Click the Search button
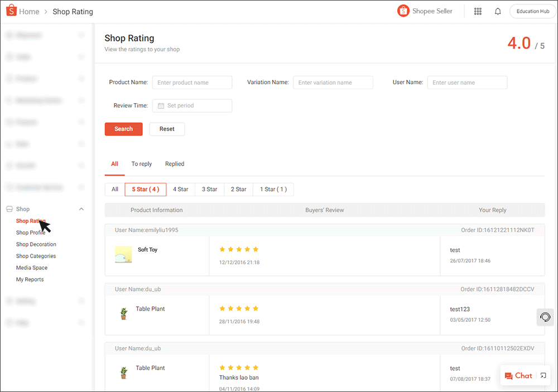 [x=123, y=129]
